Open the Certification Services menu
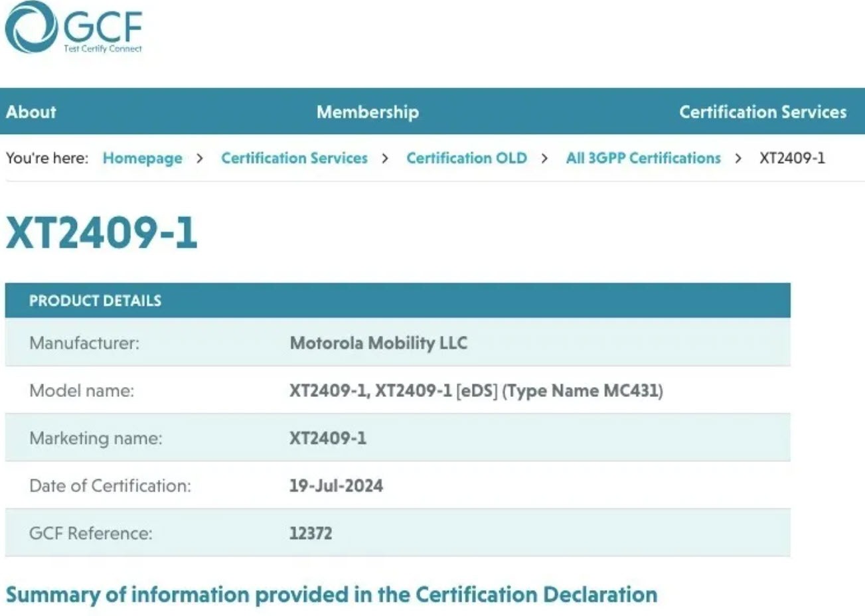The width and height of the screenshot is (865, 616). pyautogui.click(x=763, y=112)
